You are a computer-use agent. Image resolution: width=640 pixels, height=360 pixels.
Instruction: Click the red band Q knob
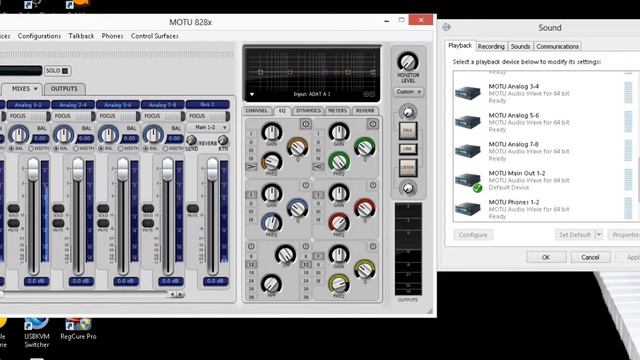coord(364,209)
